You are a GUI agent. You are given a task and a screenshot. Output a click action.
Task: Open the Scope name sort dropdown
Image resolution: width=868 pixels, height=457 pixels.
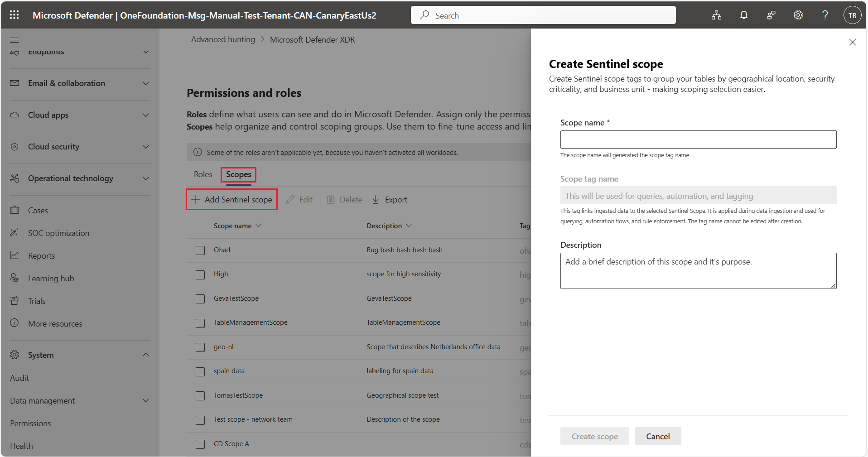tap(259, 225)
